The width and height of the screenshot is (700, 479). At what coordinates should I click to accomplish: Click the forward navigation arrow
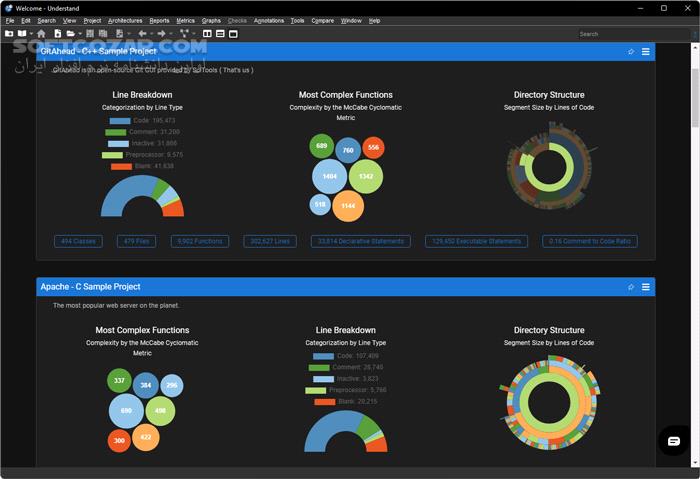[161, 33]
